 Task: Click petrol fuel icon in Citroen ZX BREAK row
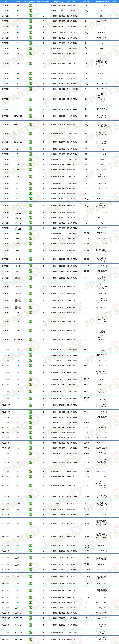[x=30, y=340]
